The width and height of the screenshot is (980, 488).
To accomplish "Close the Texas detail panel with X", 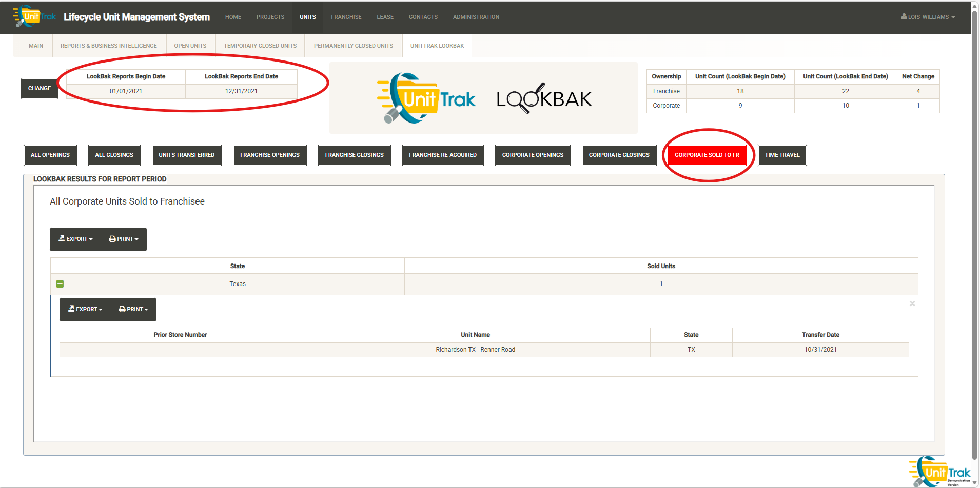I will coord(912,304).
